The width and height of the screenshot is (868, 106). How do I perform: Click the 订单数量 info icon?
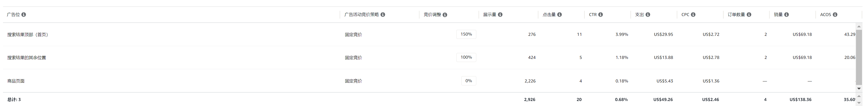749,15
